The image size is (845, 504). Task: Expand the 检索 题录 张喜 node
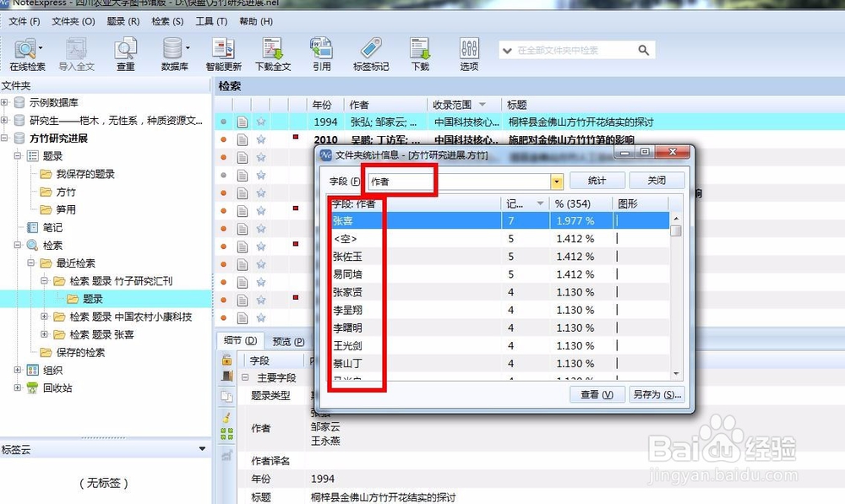(45, 334)
